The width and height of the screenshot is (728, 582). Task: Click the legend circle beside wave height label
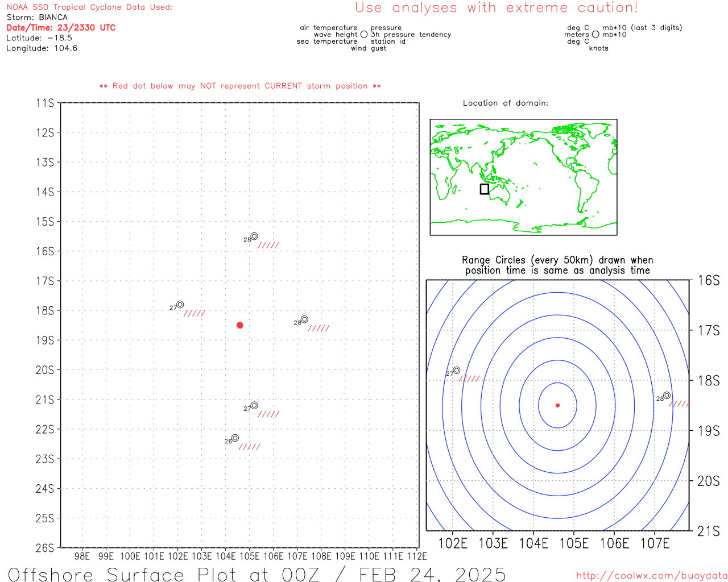point(364,35)
